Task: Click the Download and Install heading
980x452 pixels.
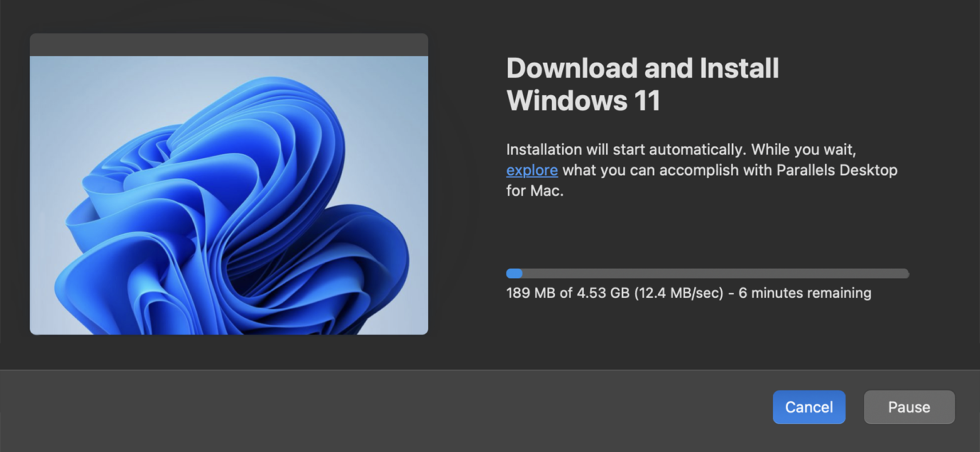Action: 642,68
